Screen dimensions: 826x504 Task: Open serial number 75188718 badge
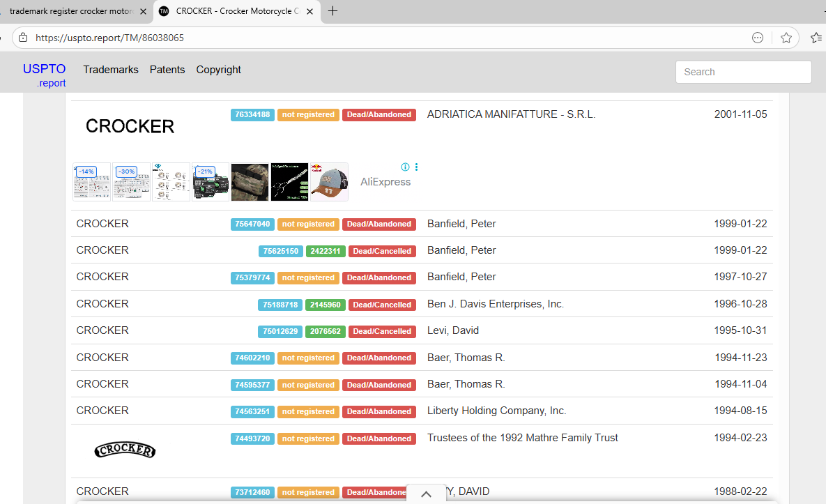[280, 305]
